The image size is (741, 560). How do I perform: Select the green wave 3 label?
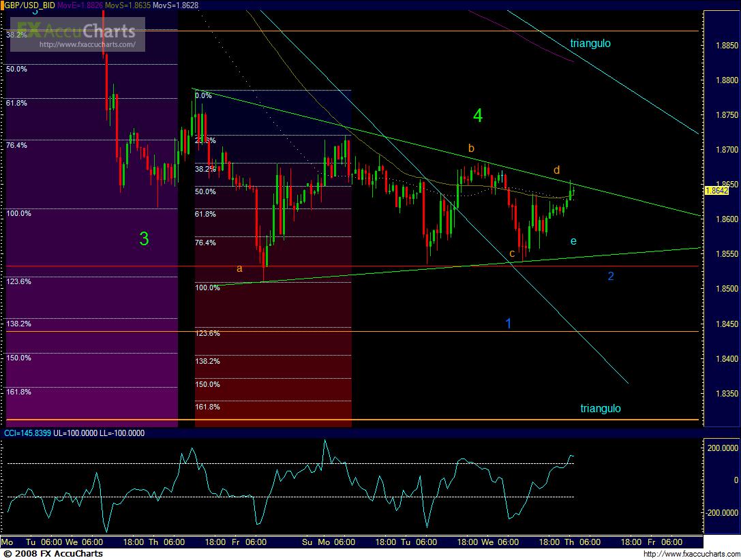(144, 239)
